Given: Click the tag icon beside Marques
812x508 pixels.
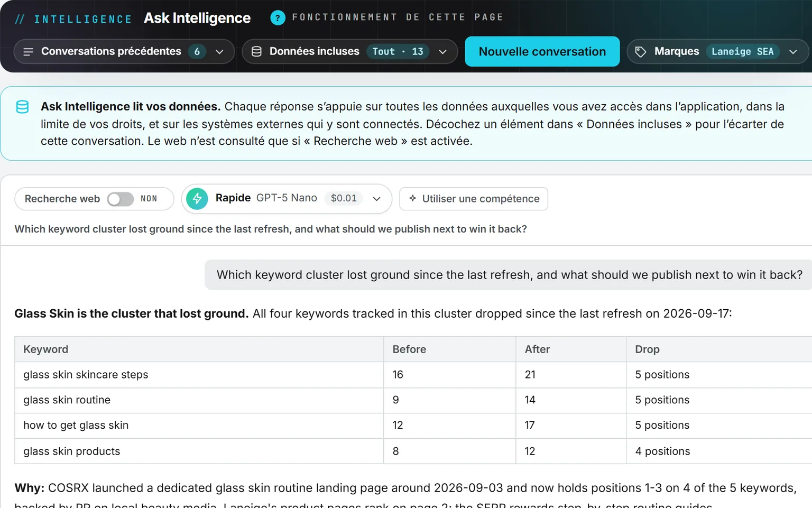Looking at the screenshot, I should click(x=641, y=52).
